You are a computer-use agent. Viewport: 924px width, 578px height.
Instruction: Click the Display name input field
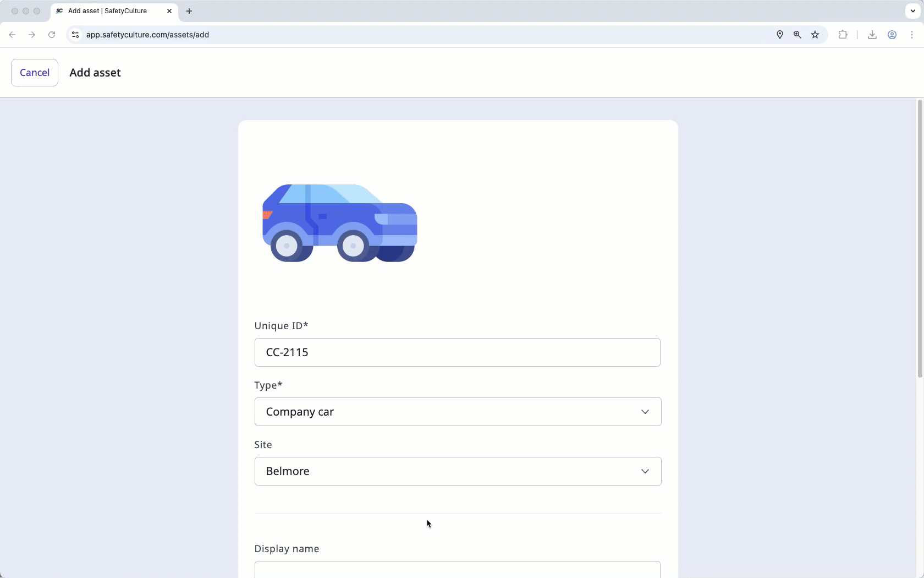[x=457, y=570]
